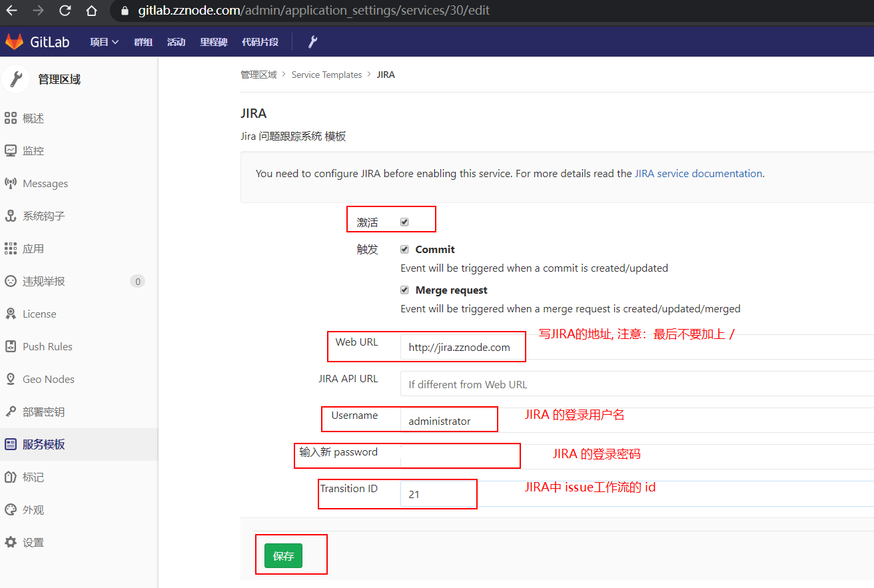Click the 系统钩子 anchor icon

coord(11,216)
